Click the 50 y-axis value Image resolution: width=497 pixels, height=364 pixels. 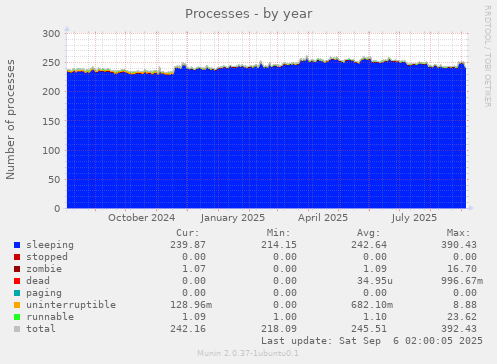coord(54,179)
